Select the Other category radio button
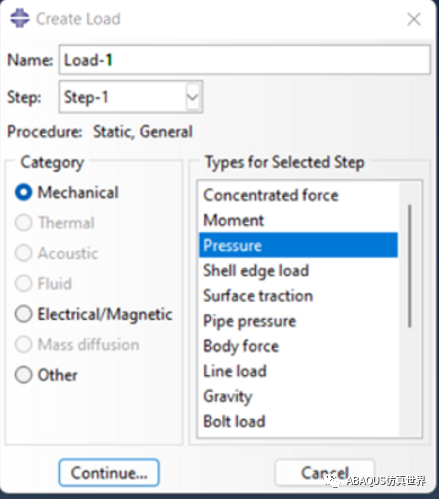The height and width of the screenshot is (500, 439). pyautogui.click(x=24, y=375)
